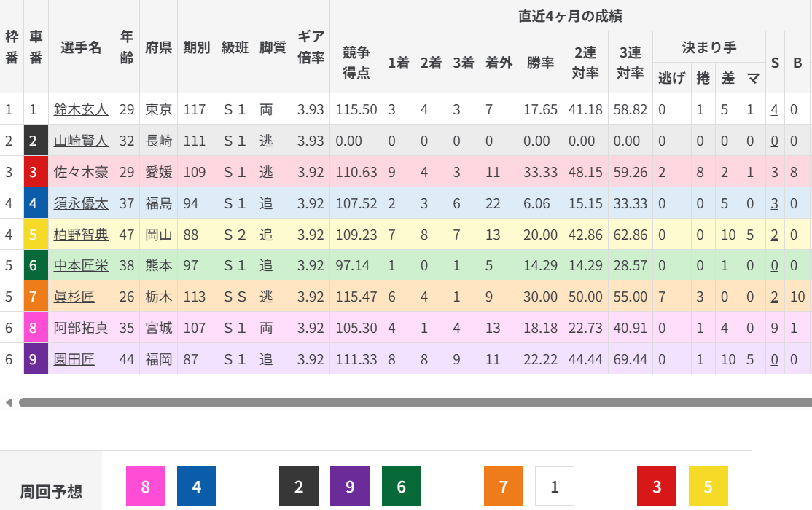This screenshot has height=510, width=812.
Task: Click scrollbar left arrow under table
Action: (9, 402)
